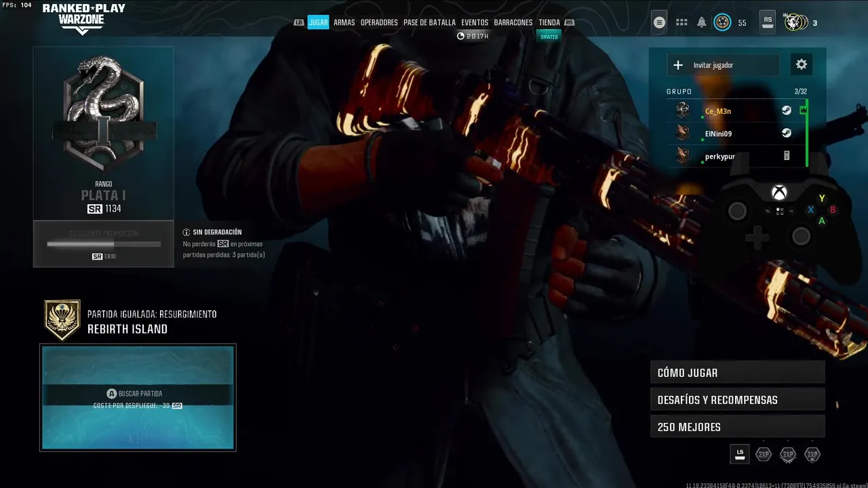This screenshot has height=488, width=868.
Task: Open the level 55 player rank emblem
Action: click(722, 22)
